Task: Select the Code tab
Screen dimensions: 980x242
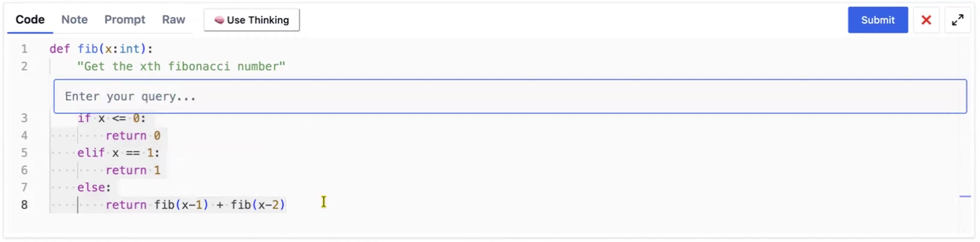Action: pyautogui.click(x=30, y=20)
